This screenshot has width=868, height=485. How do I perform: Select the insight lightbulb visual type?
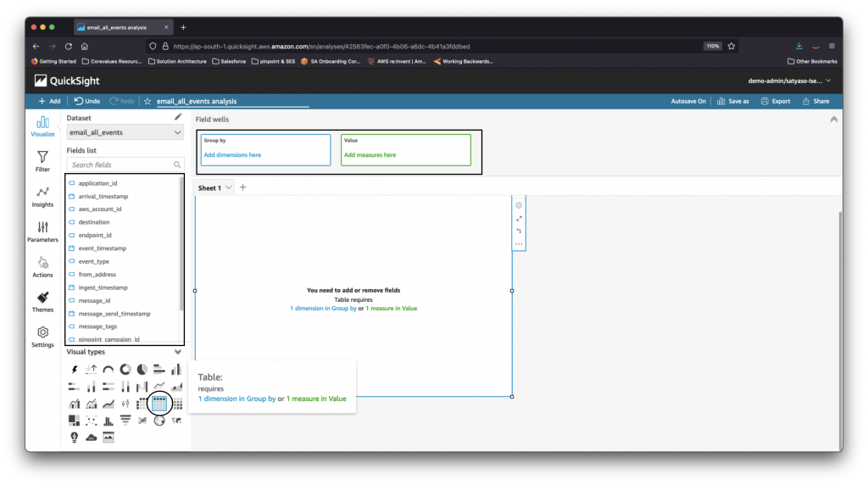(75, 438)
